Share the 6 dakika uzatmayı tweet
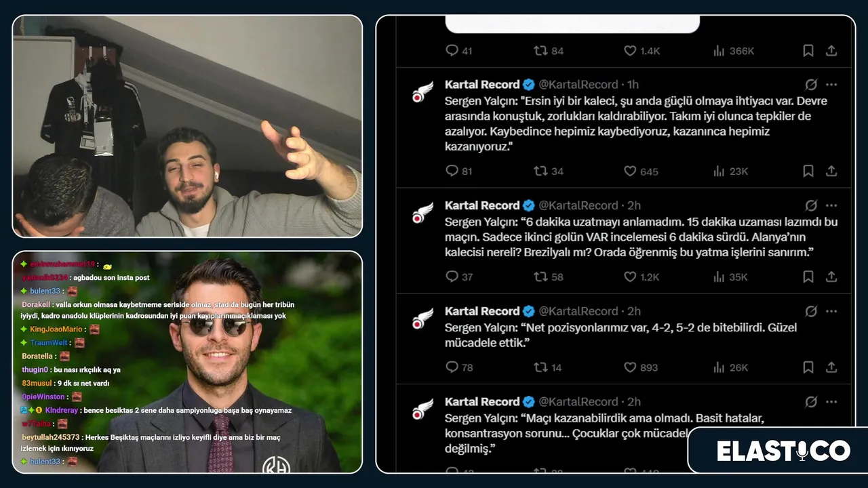The width and height of the screenshot is (868, 488). coord(831,277)
